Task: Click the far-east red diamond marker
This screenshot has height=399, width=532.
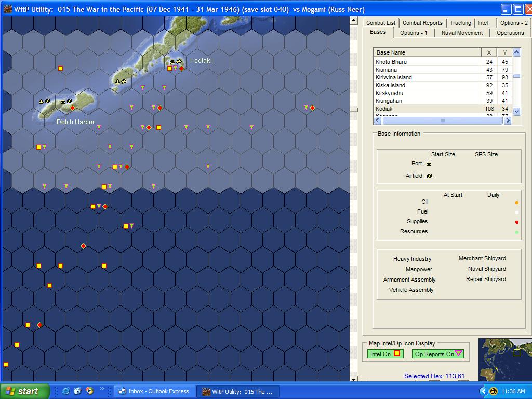Action: click(x=312, y=108)
